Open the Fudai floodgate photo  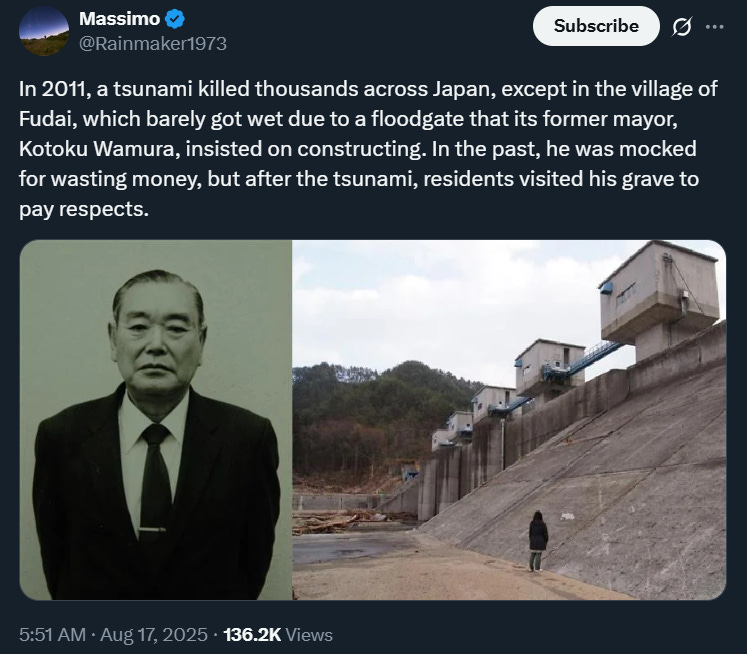[509, 420]
